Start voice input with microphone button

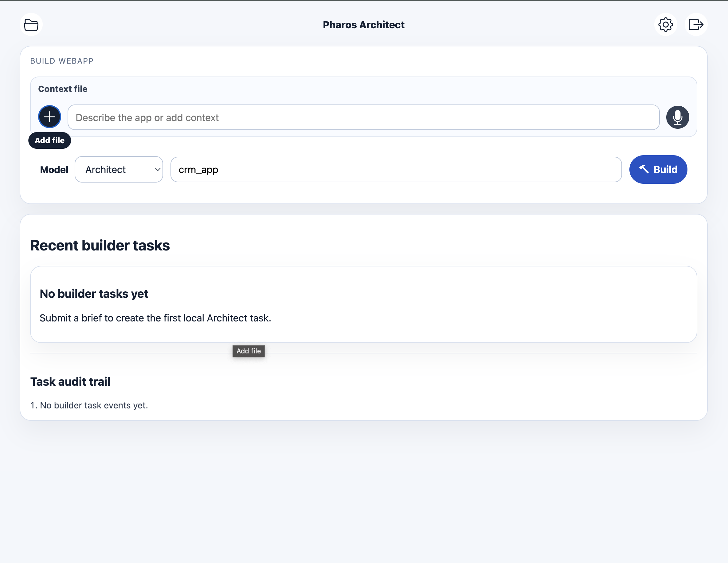click(677, 117)
